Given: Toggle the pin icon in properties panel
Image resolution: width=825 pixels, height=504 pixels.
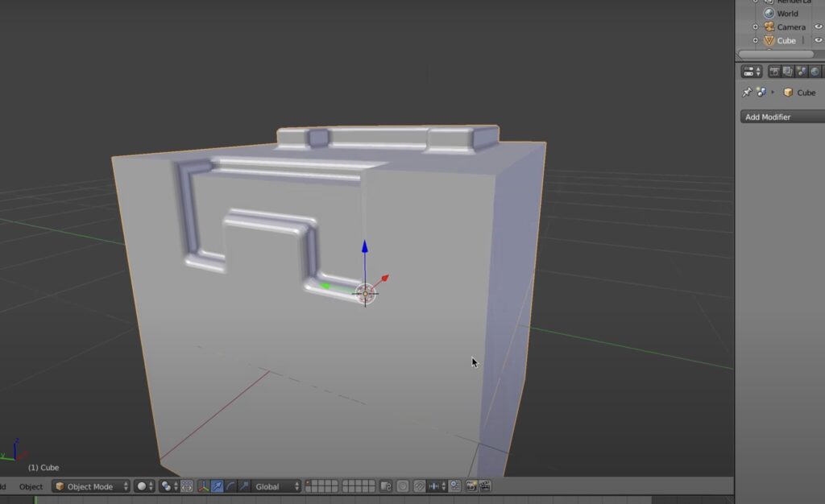Looking at the screenshot, I should [x=747, y=93].
